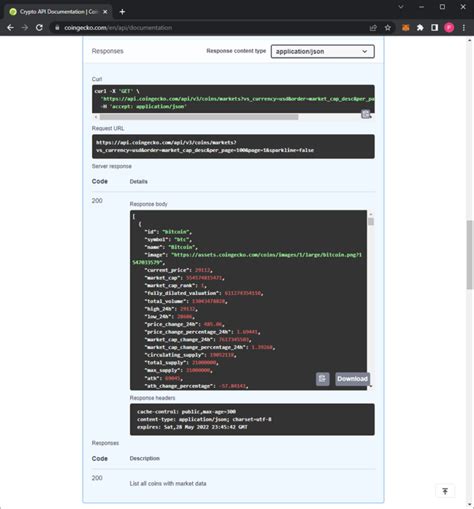Open a new browser tab
Viewport: 474px width, 509px height.
(122, 12)
